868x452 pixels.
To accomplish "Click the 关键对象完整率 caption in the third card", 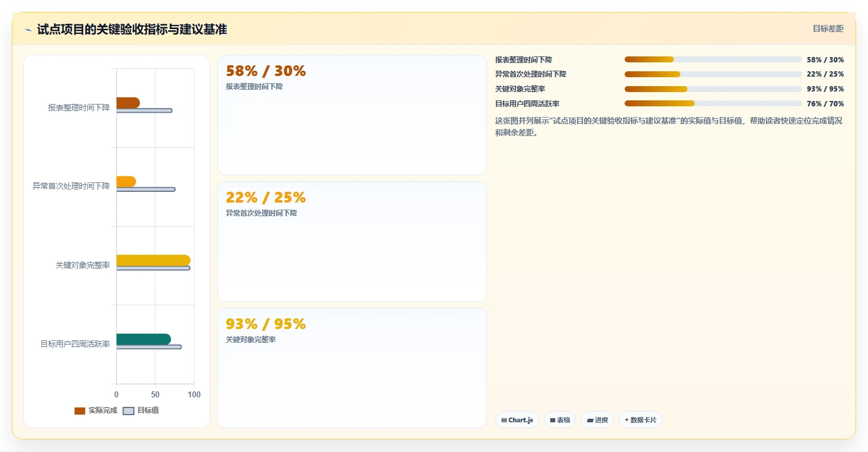I will pyautogui.click(x=251, y=340).
